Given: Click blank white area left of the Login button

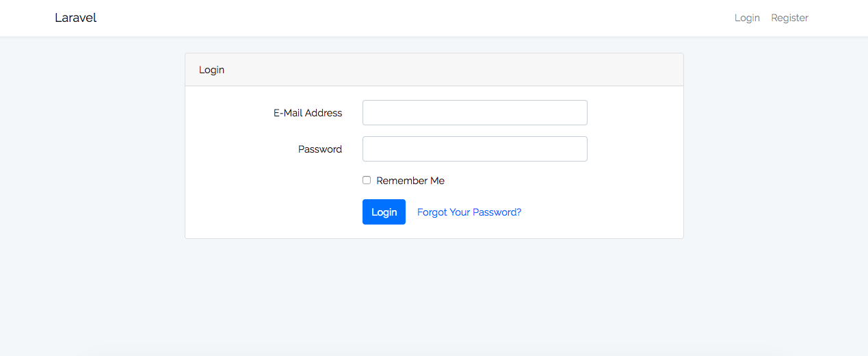Looking at the screenshot, I should (274, 212).
